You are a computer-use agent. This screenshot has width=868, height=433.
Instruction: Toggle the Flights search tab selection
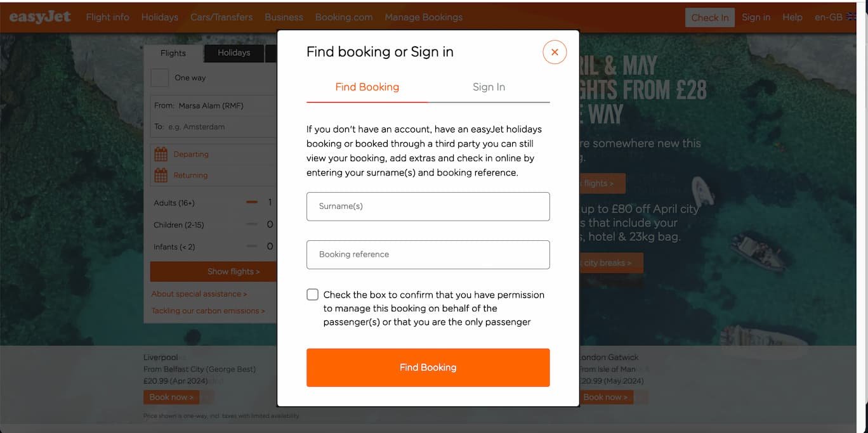pyautogui.click(x=173, y=53)
